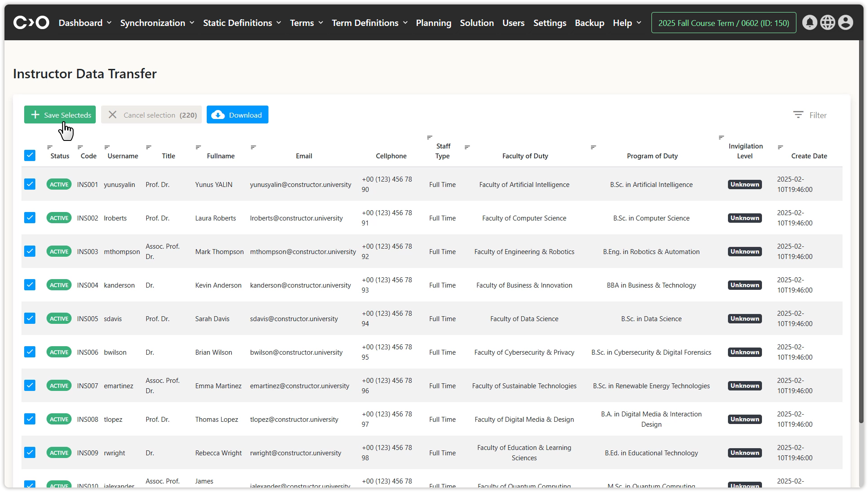Go to the Backup menu item
Screen dimensions: 868x492
(x=589, y=23)
